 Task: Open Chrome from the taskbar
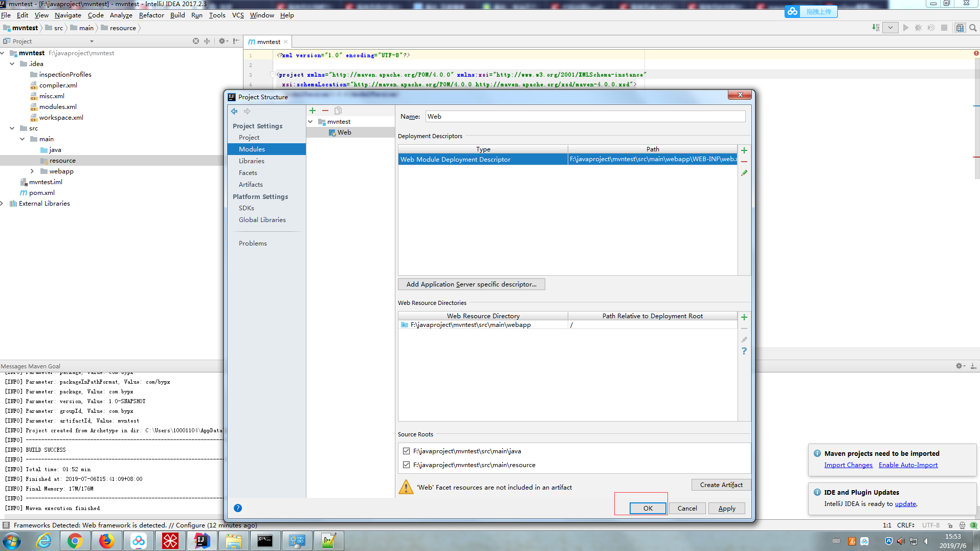[x=75, y=541]
